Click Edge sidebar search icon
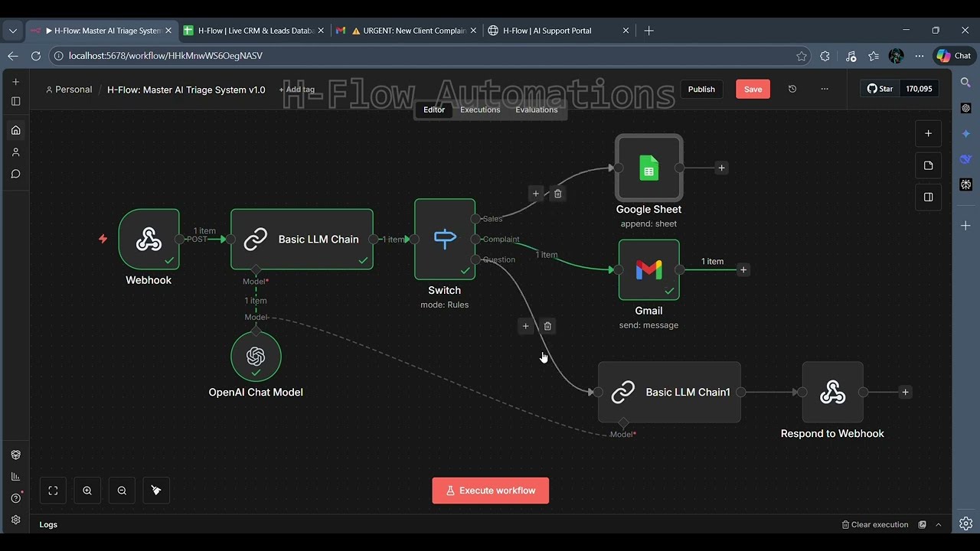This screenshot has width=980, height=551. click(966, 82)
